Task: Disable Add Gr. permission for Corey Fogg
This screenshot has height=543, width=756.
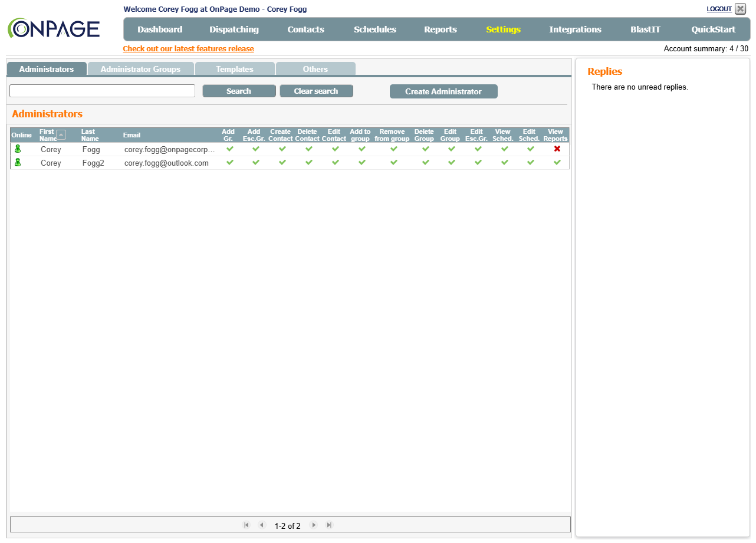Action: [229, 149]
